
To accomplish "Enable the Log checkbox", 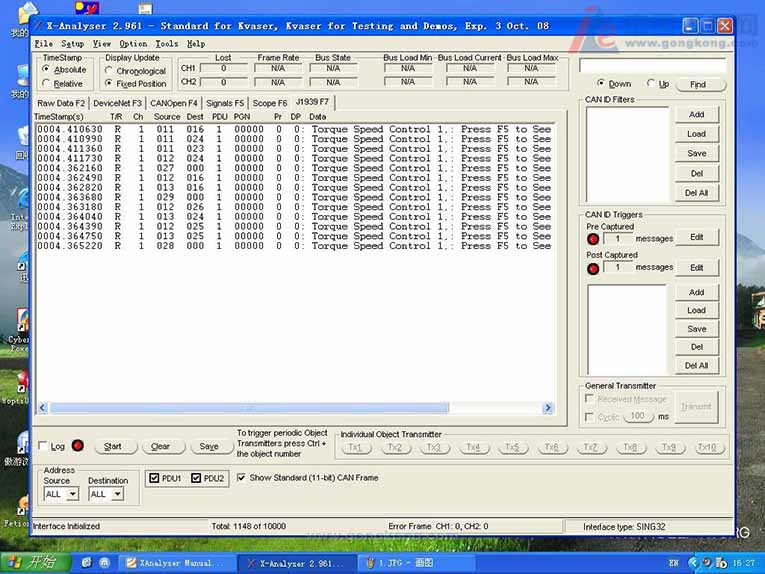I will [43, 446].
